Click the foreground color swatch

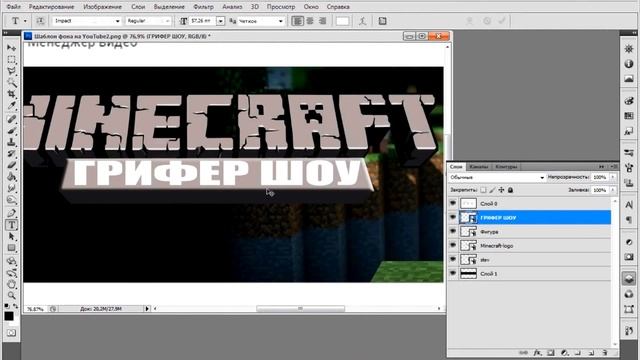[9, 316]
